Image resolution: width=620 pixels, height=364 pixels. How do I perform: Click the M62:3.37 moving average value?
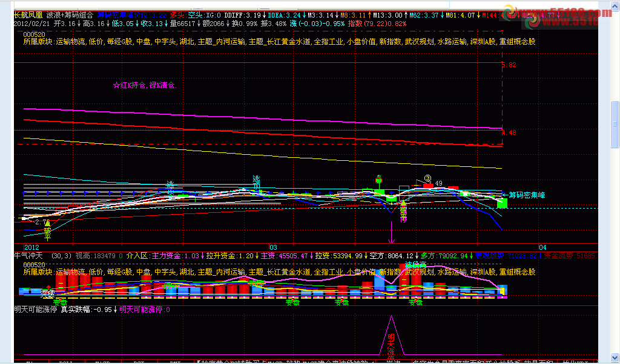click(424, 15)
